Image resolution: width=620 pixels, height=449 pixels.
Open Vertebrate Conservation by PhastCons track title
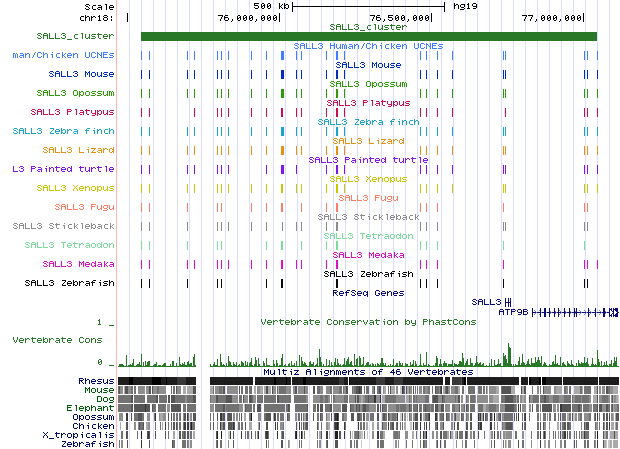point(365,322)
